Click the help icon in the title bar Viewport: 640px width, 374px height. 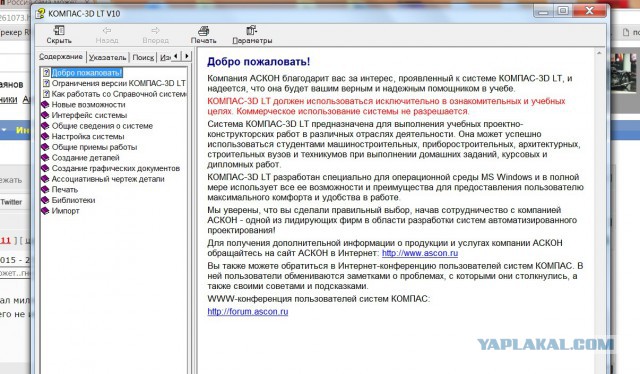pos(40,13)
